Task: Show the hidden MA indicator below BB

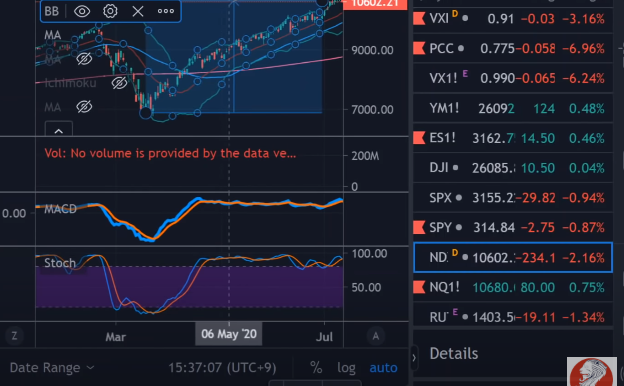Action: (x=84, y=59)
